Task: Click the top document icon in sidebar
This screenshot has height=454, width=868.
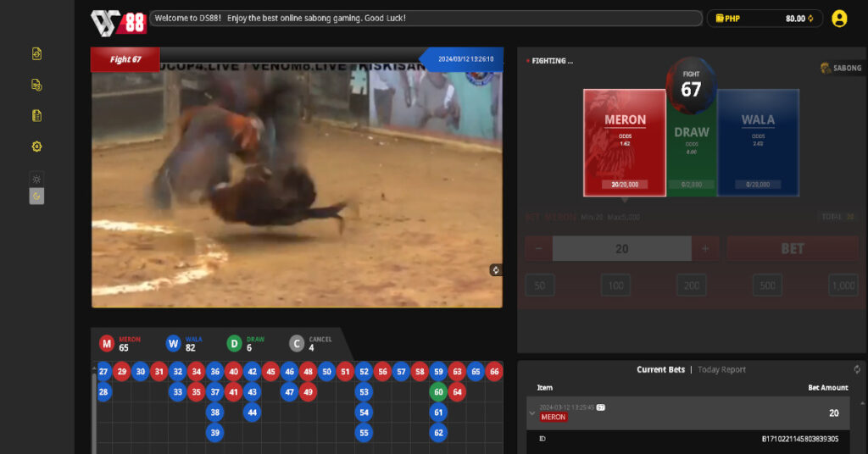Action: click(x=36, y=54)
